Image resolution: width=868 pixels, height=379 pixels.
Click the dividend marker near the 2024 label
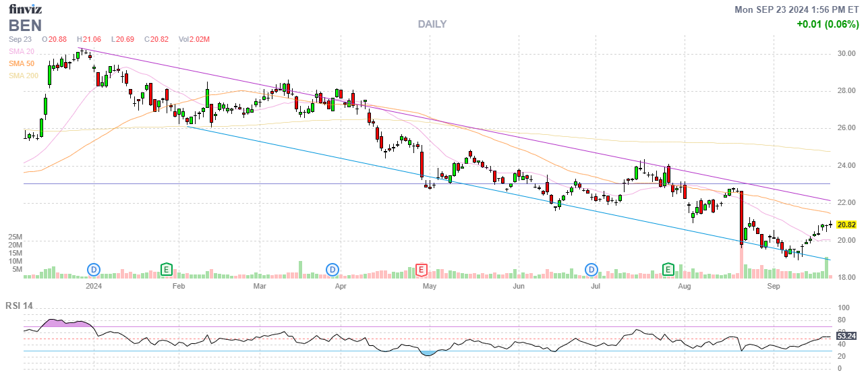click(94, 270)
